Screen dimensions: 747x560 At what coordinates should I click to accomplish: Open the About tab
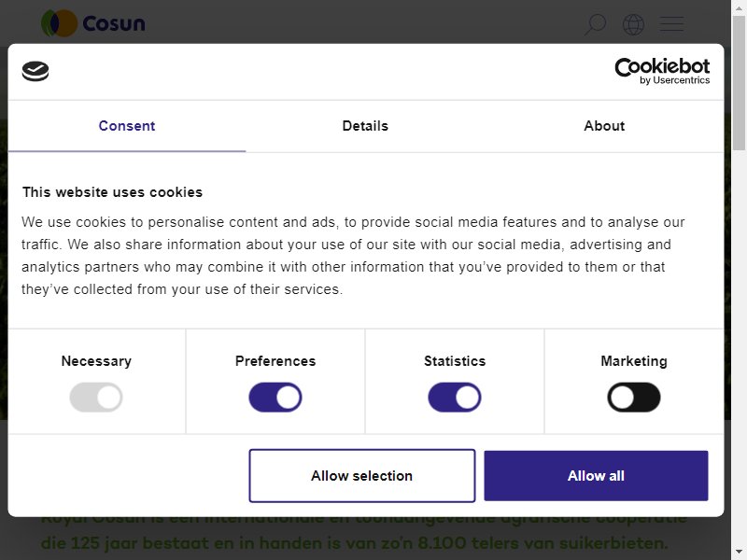(604, 126)
